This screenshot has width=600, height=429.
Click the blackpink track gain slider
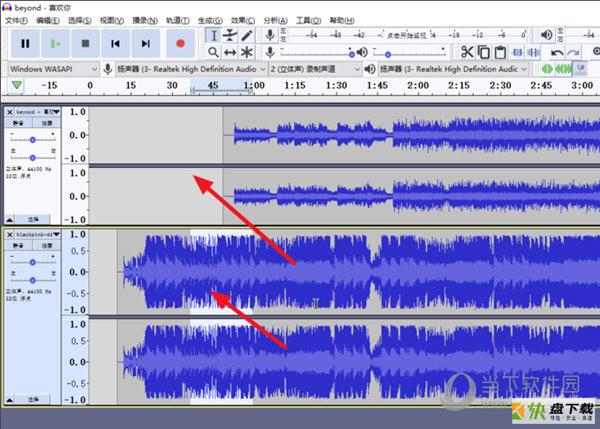pos(33,262)
